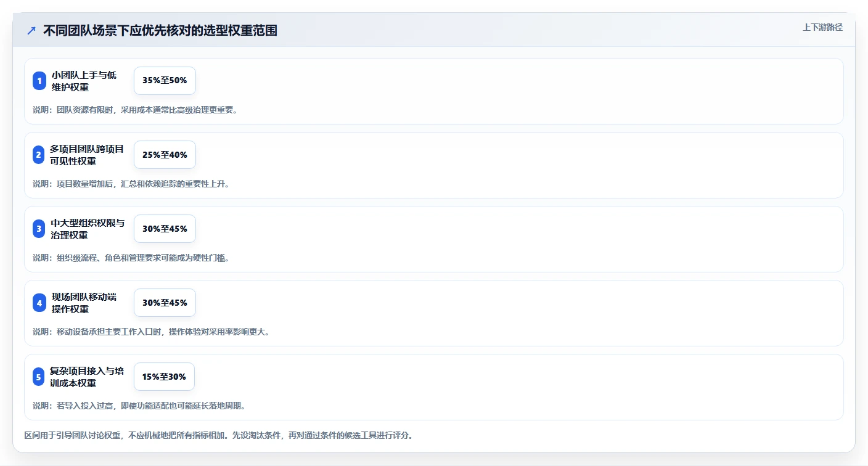Click the 上下游路径 label in the header
The width and height of the screenshot is (868, 466).
tap(822, 27)
